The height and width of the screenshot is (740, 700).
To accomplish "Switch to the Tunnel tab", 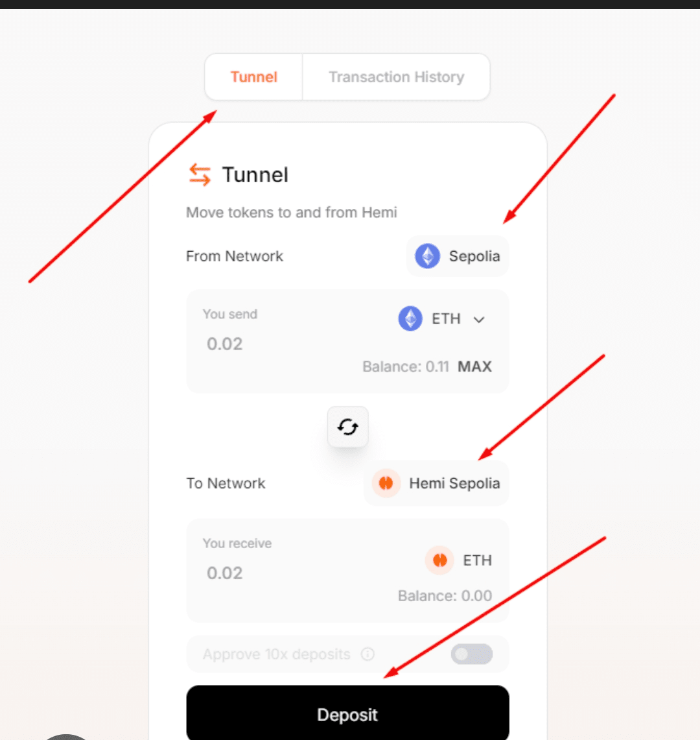I will [x=254, y=77].
